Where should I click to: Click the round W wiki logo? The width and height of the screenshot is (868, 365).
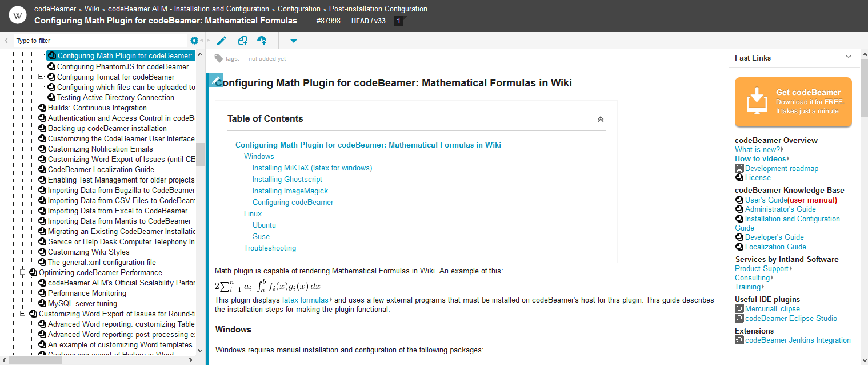[18, 16]
